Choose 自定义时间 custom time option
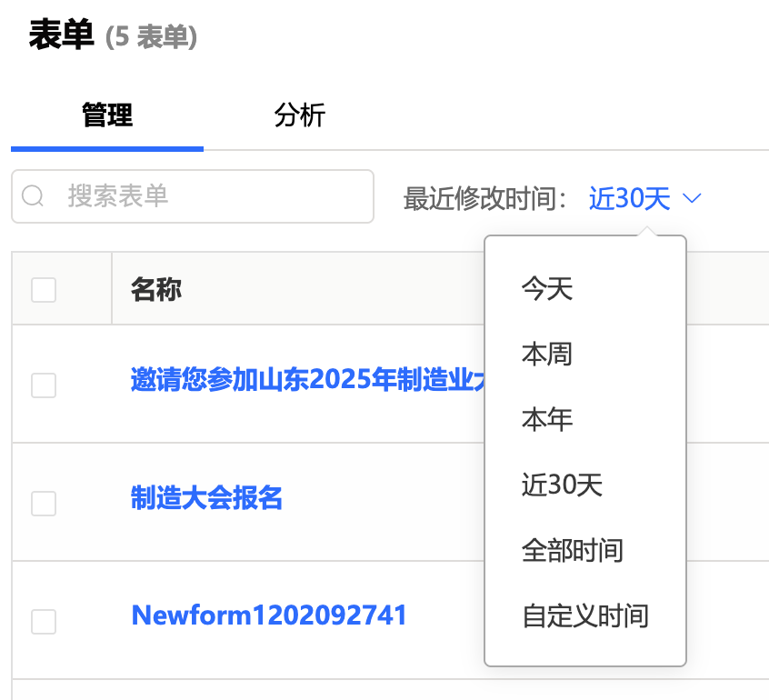Image resolution: width=769 pixels, height=700 pixels. point(584,616)
